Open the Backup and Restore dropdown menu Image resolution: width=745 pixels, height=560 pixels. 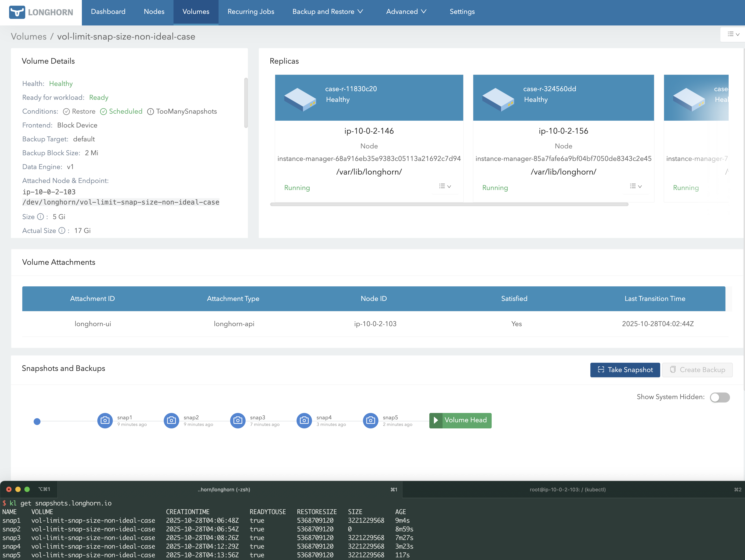[327, 12]
